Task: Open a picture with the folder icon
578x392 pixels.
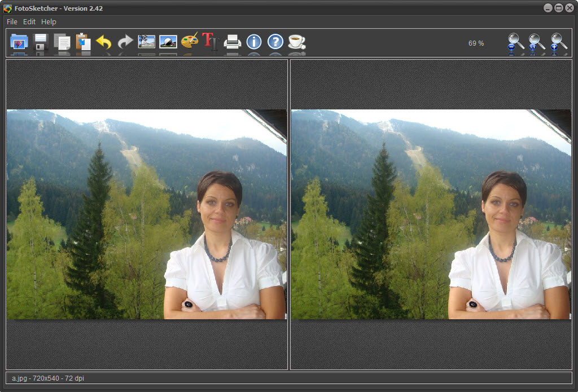Action: pos(19,42)
